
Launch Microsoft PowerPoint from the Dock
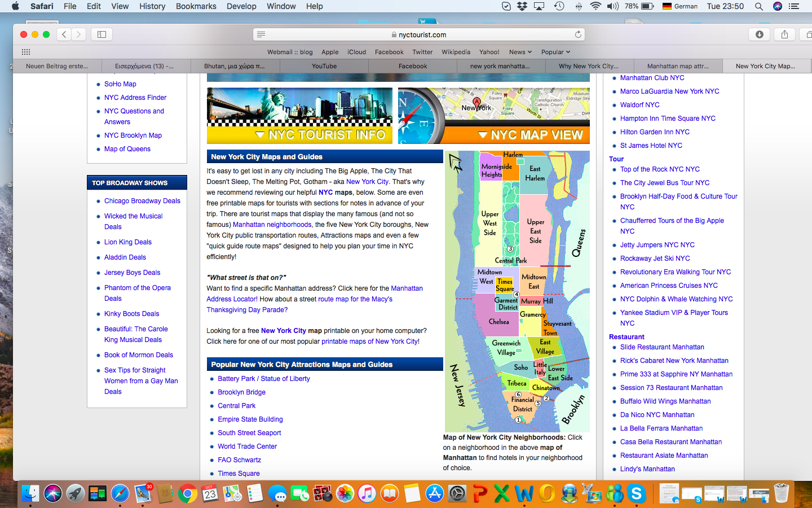479,493
